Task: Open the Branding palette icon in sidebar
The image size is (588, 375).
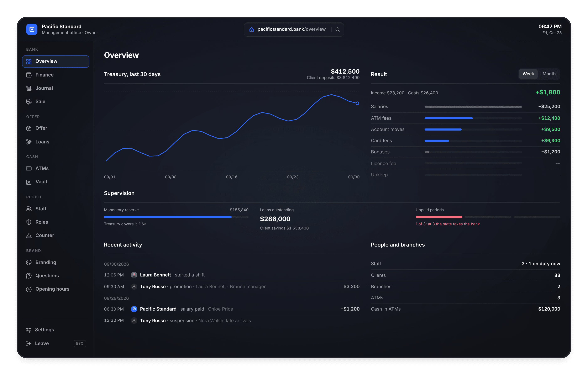Action: coord(29,263)
